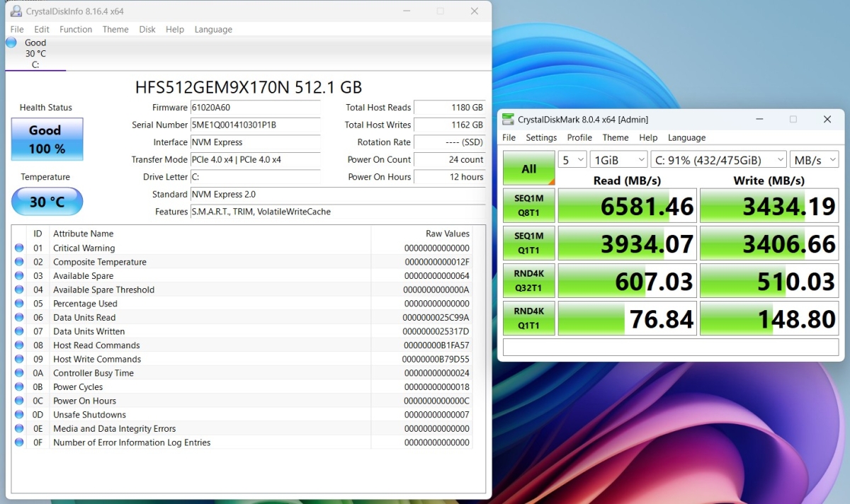The height and width of the screenshot is (504, 850).
Task: Open the test size dropdown showing 1GiB
Action: tap(619, 159)
